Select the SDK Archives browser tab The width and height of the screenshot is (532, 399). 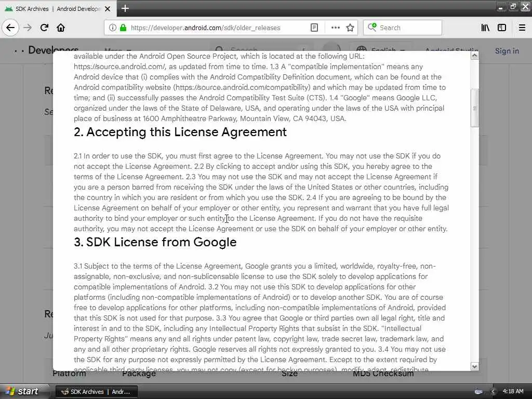click(58, 9)
